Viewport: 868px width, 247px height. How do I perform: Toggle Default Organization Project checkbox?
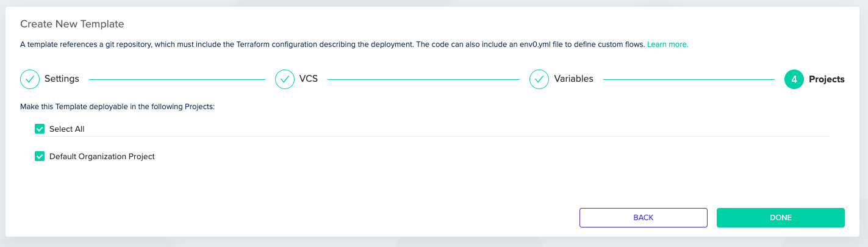[x=40, y=156]
